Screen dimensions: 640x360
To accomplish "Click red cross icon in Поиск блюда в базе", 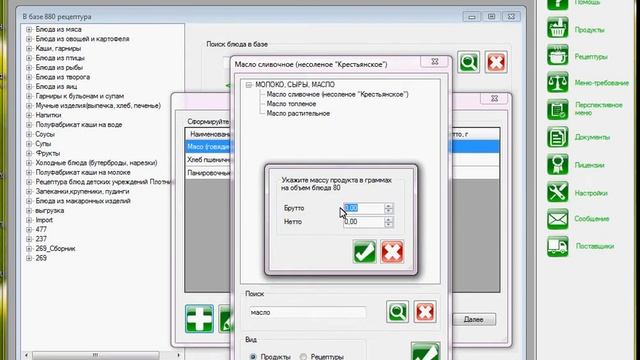I will click(x=496, y=62).
